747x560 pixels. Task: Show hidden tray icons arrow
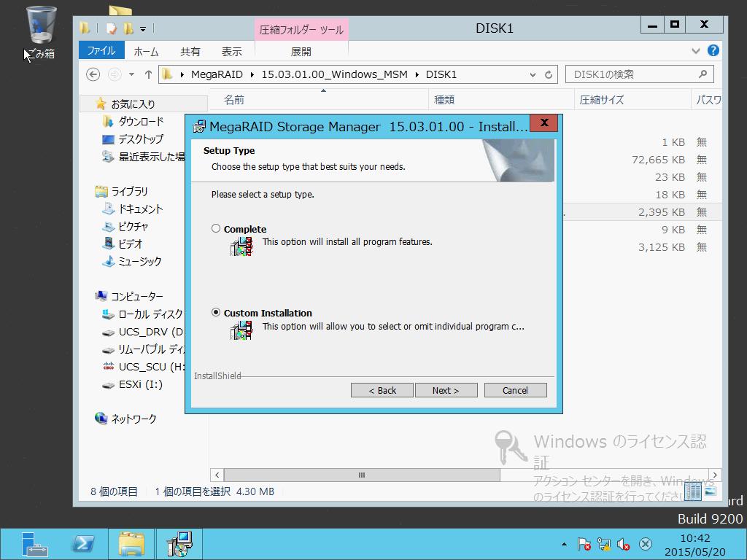564,544
